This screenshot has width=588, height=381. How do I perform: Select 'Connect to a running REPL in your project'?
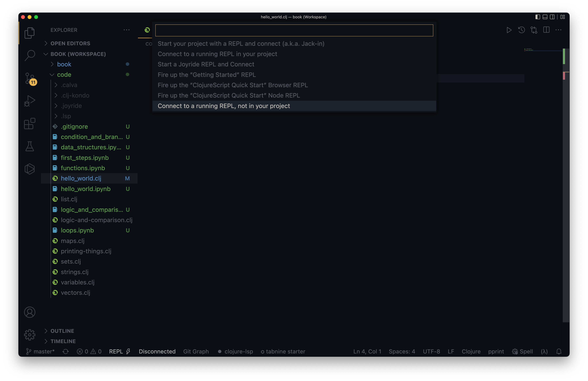[x=217, y=54]
